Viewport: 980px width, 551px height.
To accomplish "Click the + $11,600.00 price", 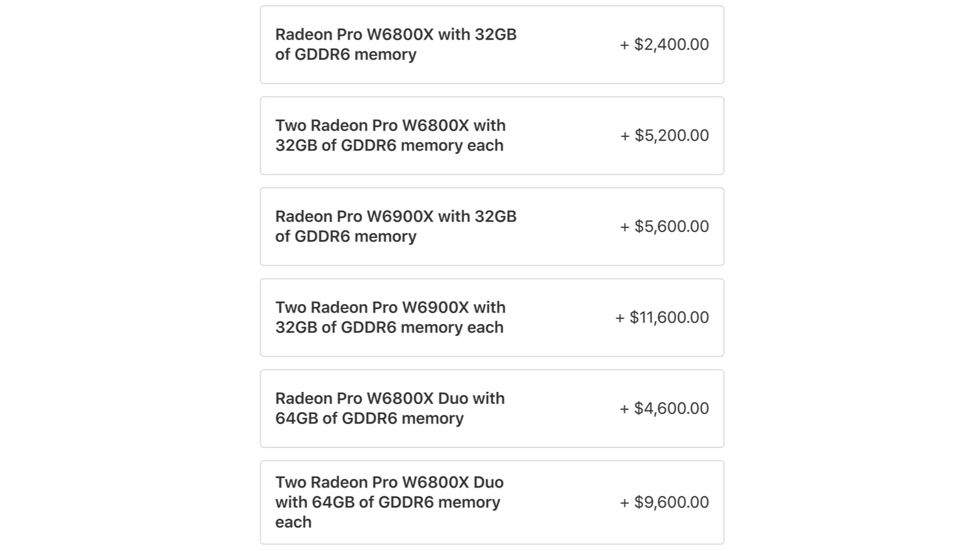I will [661, 318].
